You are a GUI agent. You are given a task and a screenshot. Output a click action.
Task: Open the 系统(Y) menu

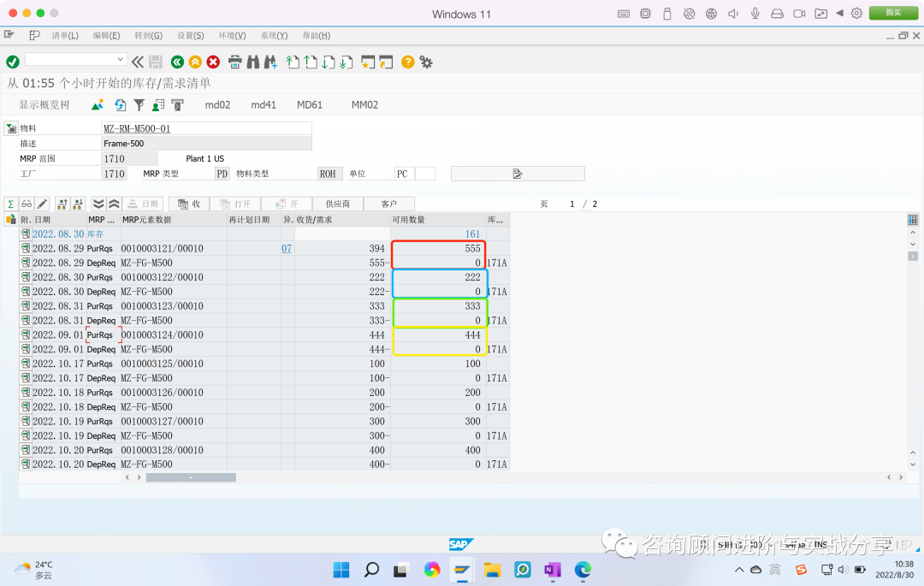274,35
